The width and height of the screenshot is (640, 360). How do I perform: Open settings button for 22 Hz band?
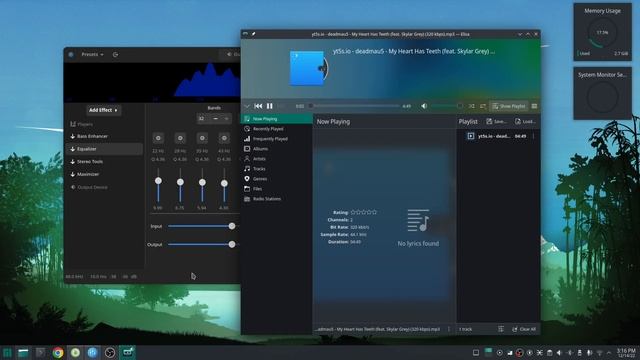[158, 138]
